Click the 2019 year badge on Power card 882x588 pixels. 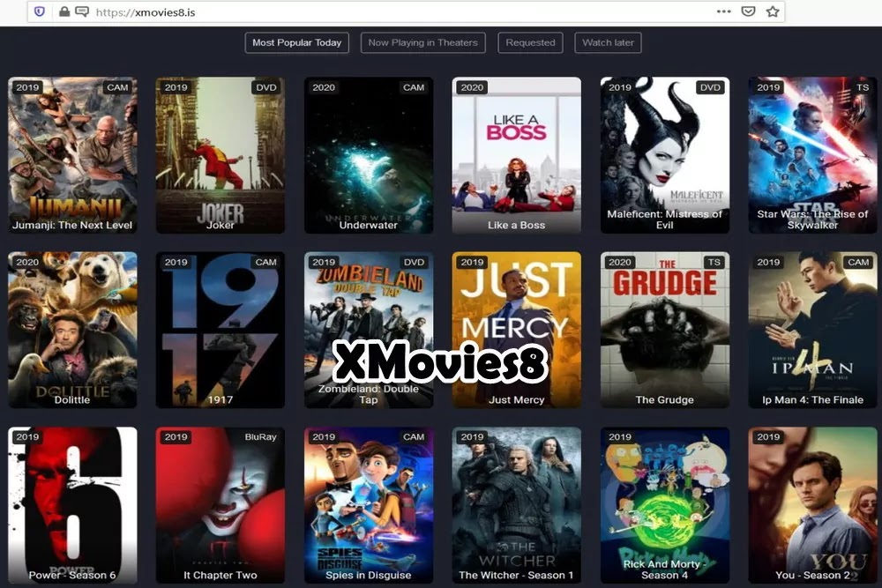pyautogui.click(x=27, y=436)
